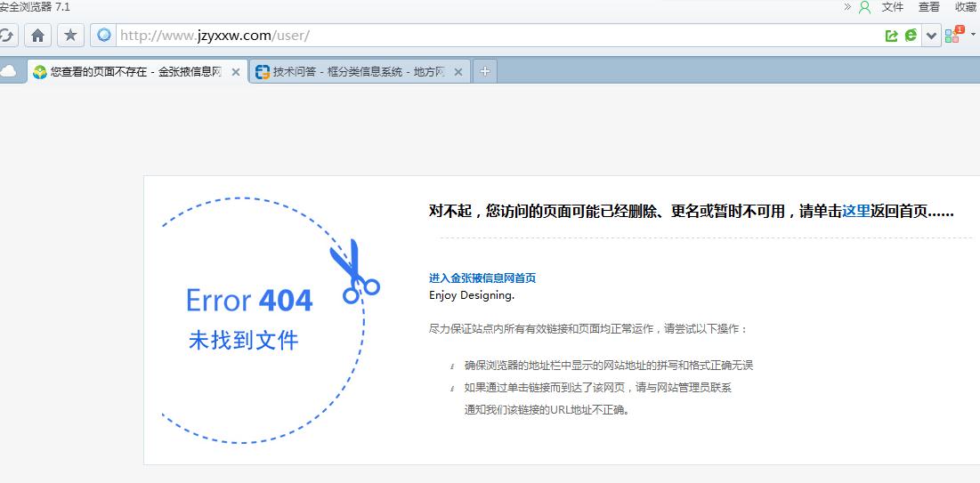The image size is (980, 483).
Task: Open the extensions grid icon with badge
Action: [953, 36]
